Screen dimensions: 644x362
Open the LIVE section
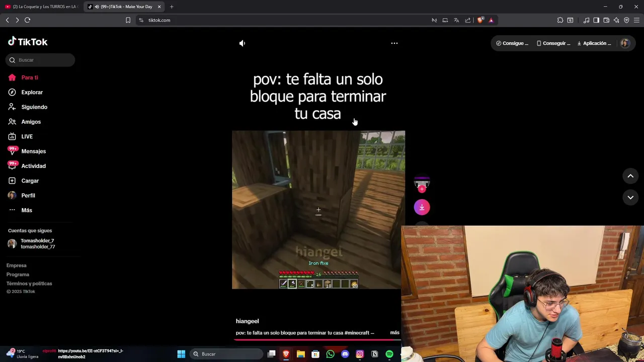27,137
